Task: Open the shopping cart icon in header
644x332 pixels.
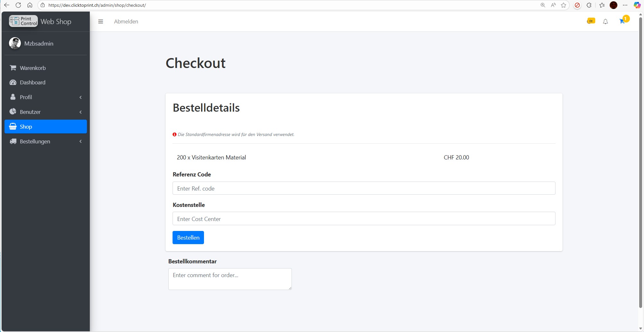Action: coord(622,21)
